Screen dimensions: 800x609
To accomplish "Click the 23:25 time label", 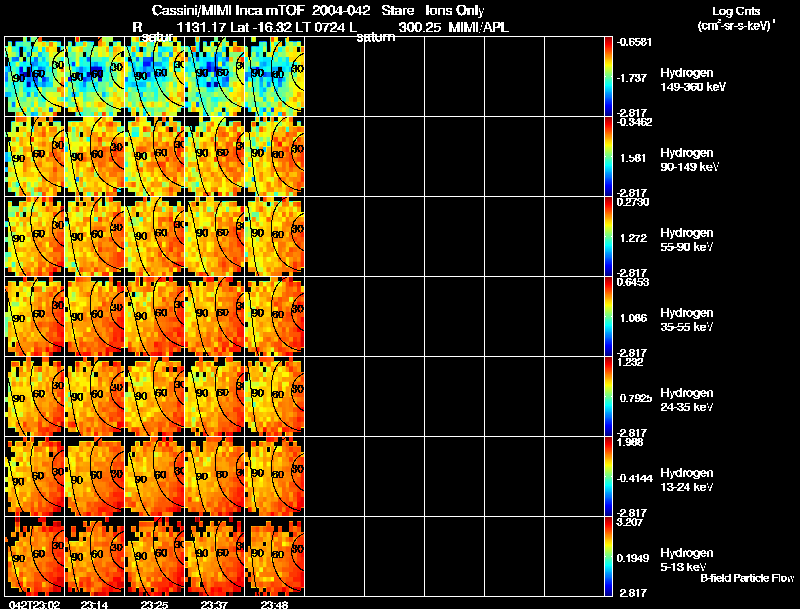I will (x=155, y=604).
